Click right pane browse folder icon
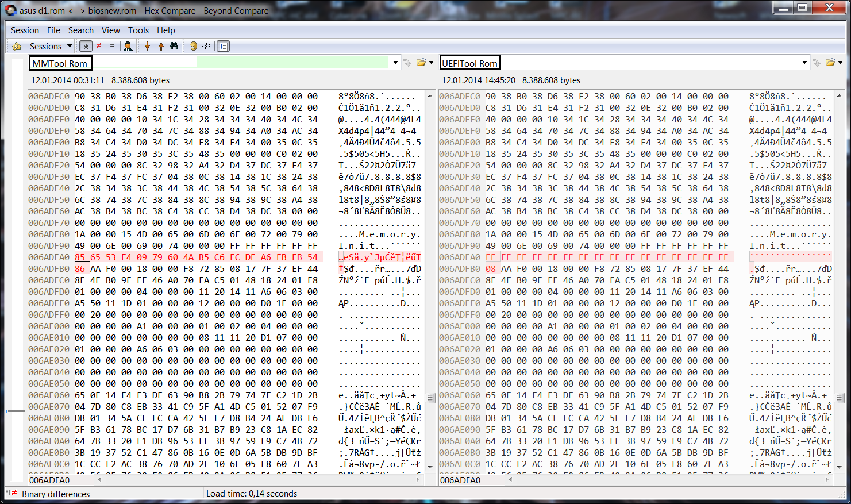Image resolution: width=851 pixels, height=504 pixels. [x=830, y=63]
